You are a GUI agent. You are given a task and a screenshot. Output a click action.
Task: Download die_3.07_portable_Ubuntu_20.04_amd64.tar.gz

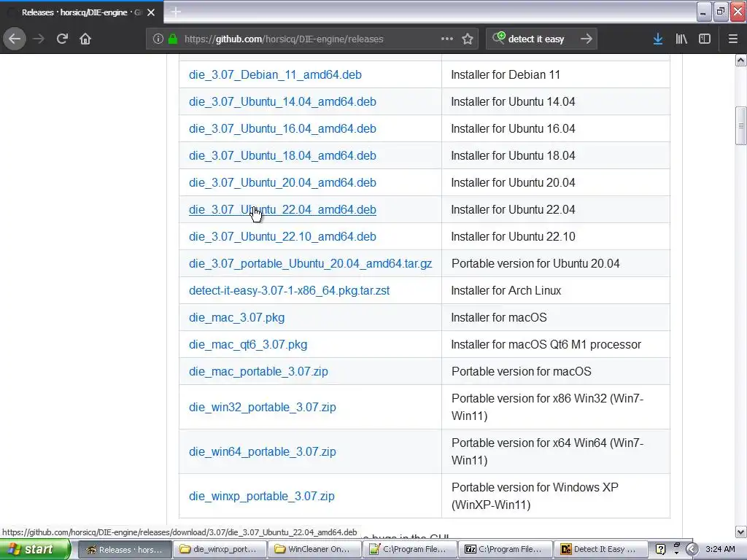pos(310,264)
